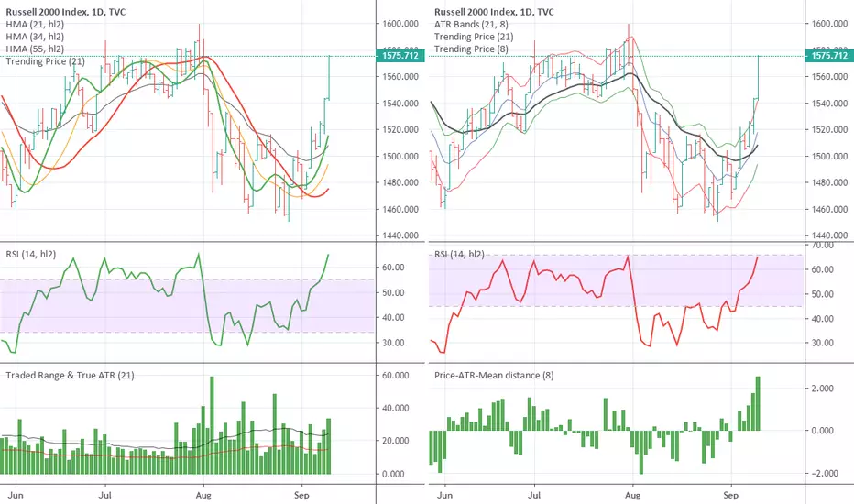Click the Jul label under Price-ATR-Mean distance pane
Viewport: 854px width, 504px height.
[533, 495]
